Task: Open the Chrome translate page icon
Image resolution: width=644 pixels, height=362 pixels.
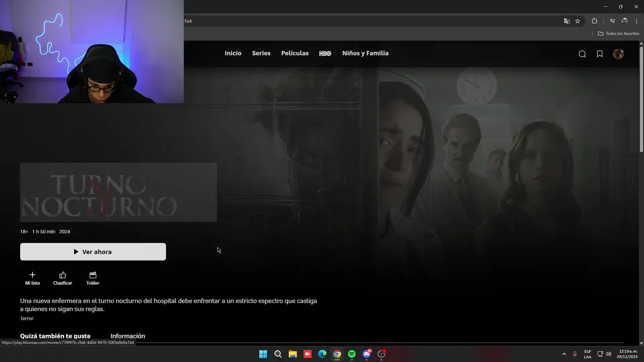Action: tap(567, 21)
